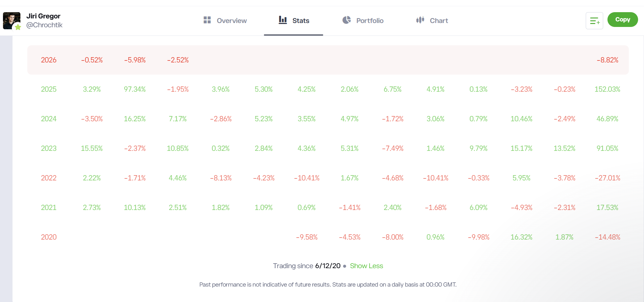Screen dimensions: 644x302
Task: Click the -27.01% total for 2022
Action: tap(607, 178)
